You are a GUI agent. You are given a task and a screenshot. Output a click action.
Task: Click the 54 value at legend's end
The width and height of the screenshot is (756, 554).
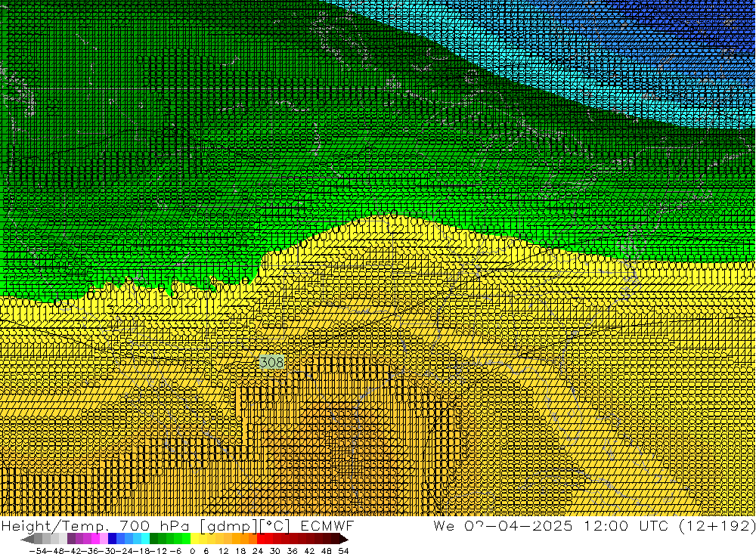(x=343, y=551)
